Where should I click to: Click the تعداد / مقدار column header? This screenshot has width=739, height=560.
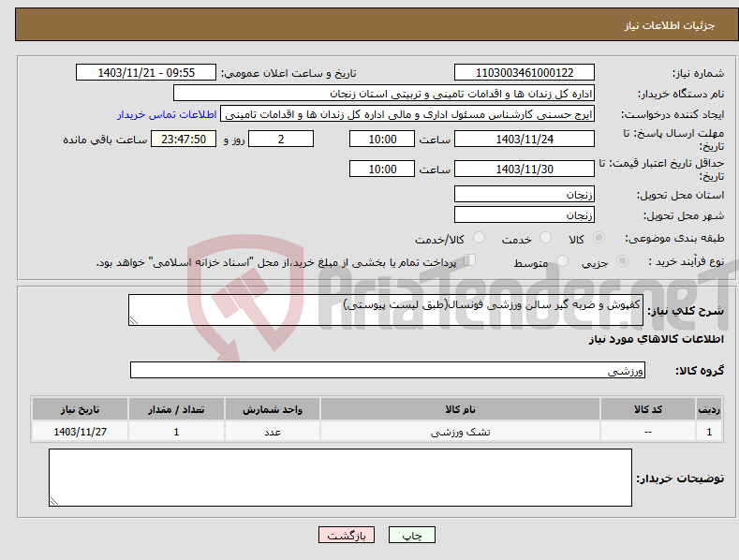pyautogui.click(x=176, y=409)
